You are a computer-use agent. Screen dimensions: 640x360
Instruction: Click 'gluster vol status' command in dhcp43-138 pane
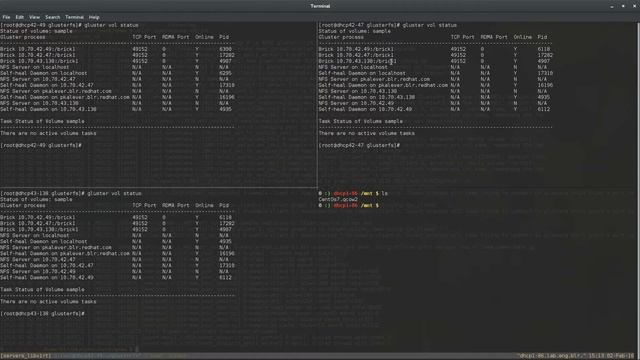(114, 193)
